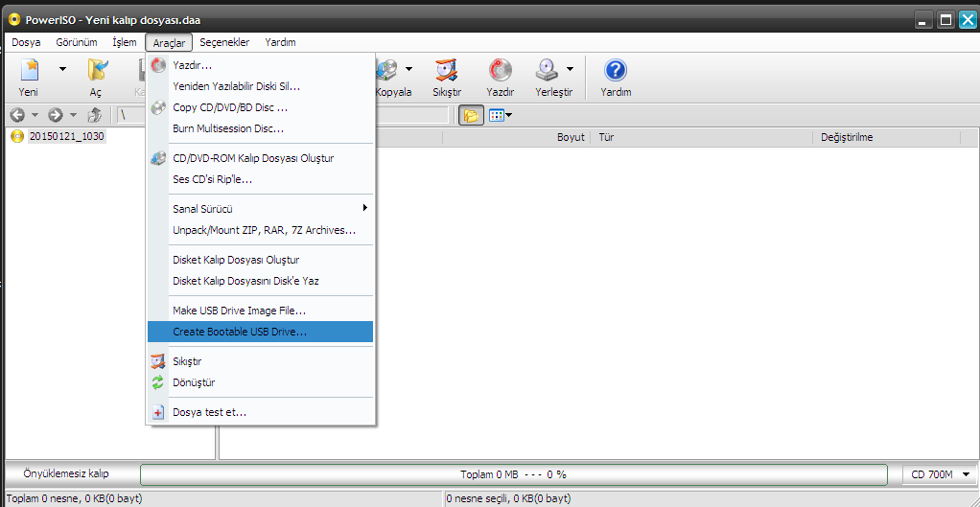Viewport: 980px width, 507px height.
Task: Toggle the folder tree view button
Action: [471, 115]
